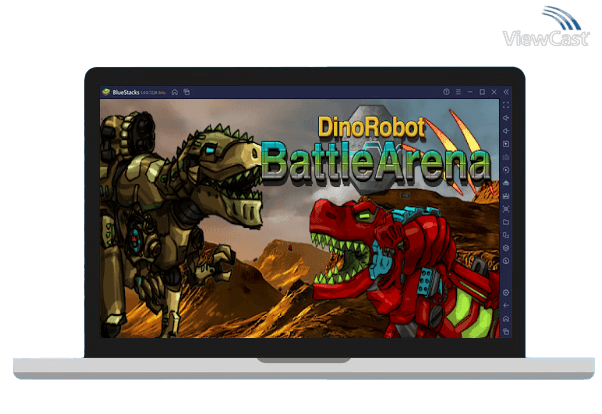Click the BlueStacks logo in title bar

click(x=106, y=92)
